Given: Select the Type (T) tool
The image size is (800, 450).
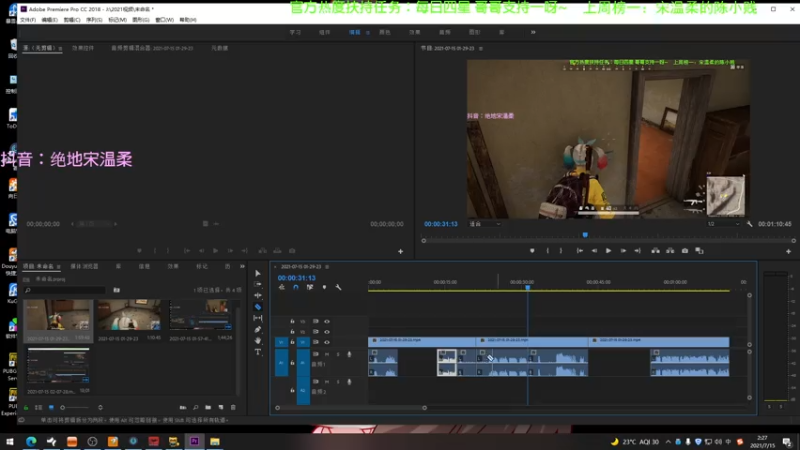Looking at the screenshot, I should point(258,352).
